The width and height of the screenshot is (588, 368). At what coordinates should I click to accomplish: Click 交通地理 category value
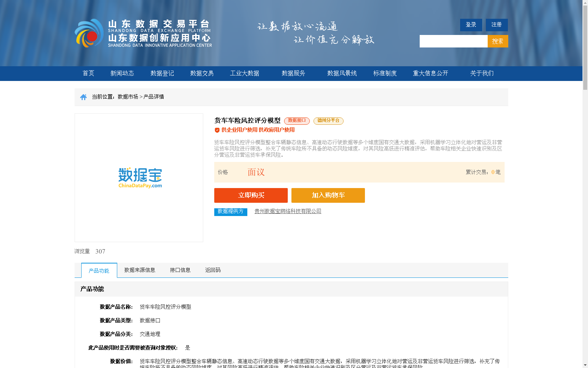point(150,334)
